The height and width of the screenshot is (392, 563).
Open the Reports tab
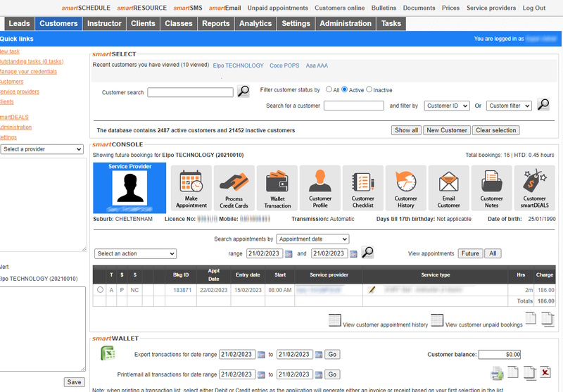coord(215,23)
